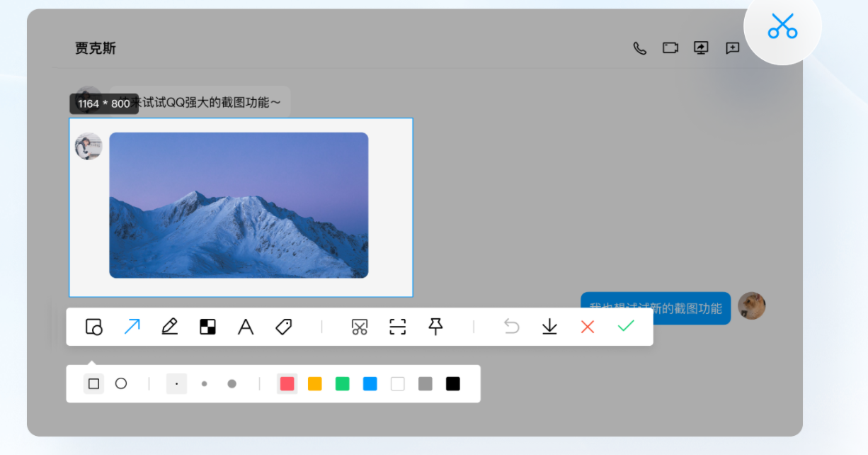The width and height of the screenshot is (868, 455).
Task: Select the arrow annotation tool
Action: 132,327
